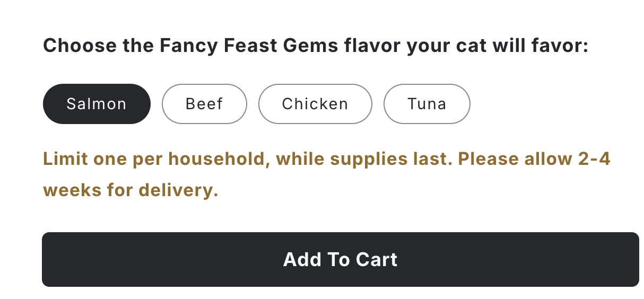This screenshot has width=644, height=299.
Task: Click the "Fancy Feast Gems" heading words
Action: (249, 46)
